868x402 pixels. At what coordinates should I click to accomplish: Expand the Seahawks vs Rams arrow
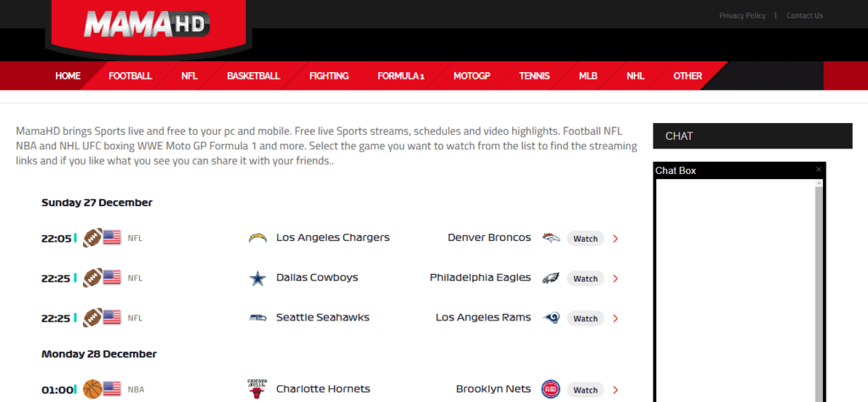[x=615, y=318]
